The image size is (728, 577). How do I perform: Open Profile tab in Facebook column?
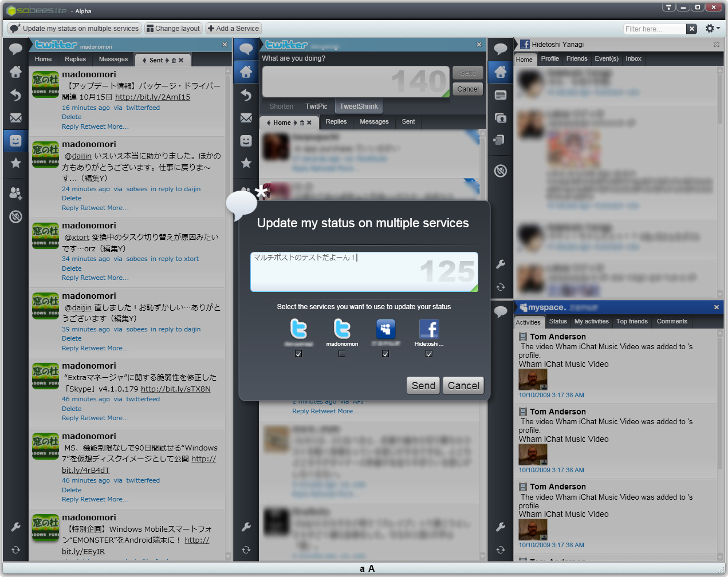point(550,58)
